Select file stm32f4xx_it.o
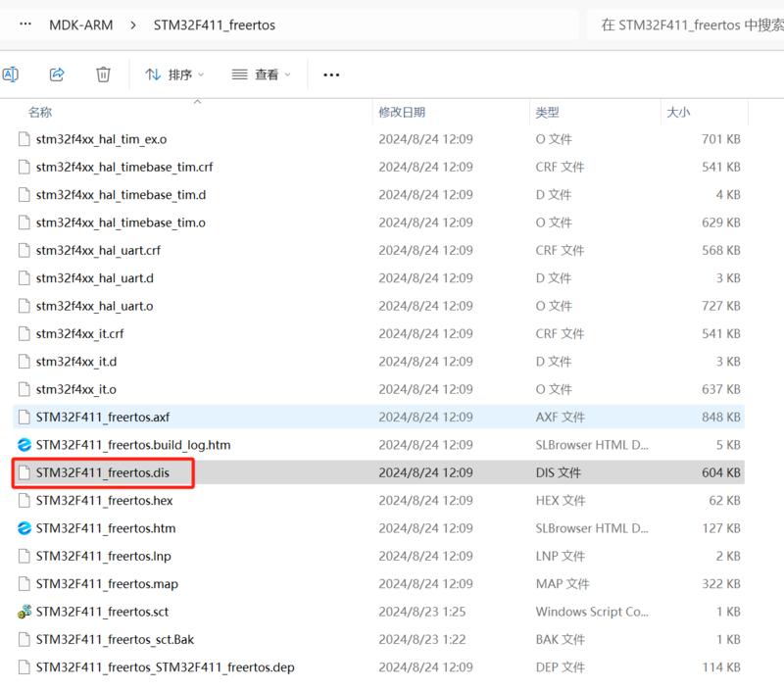Screen dimensions: 784x691 [378, 389]
